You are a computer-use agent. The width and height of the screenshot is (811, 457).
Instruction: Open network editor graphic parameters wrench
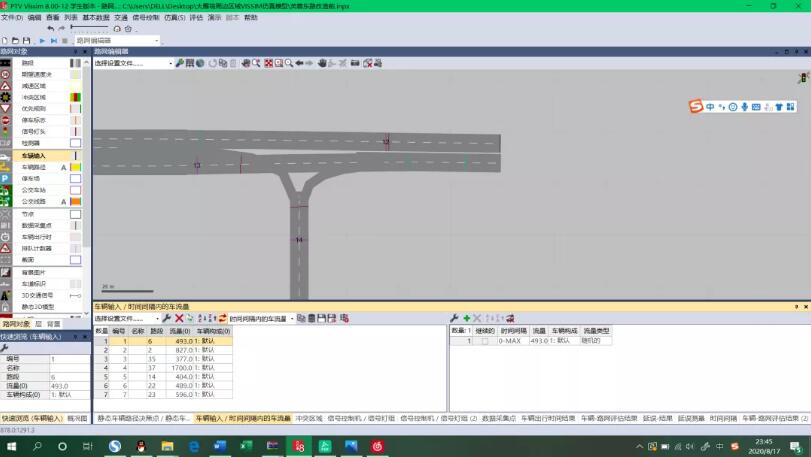tap(179, 63)
